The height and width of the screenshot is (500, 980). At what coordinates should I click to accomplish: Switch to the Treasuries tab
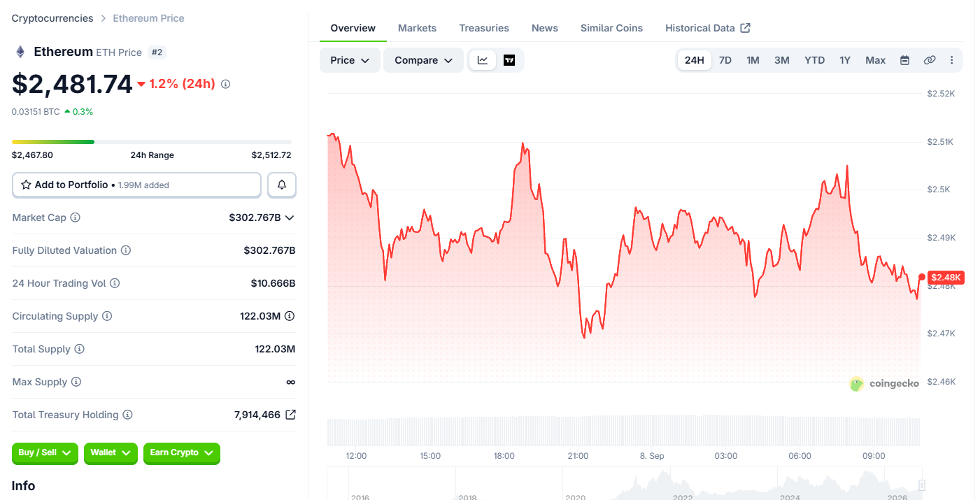pos(484,28)
